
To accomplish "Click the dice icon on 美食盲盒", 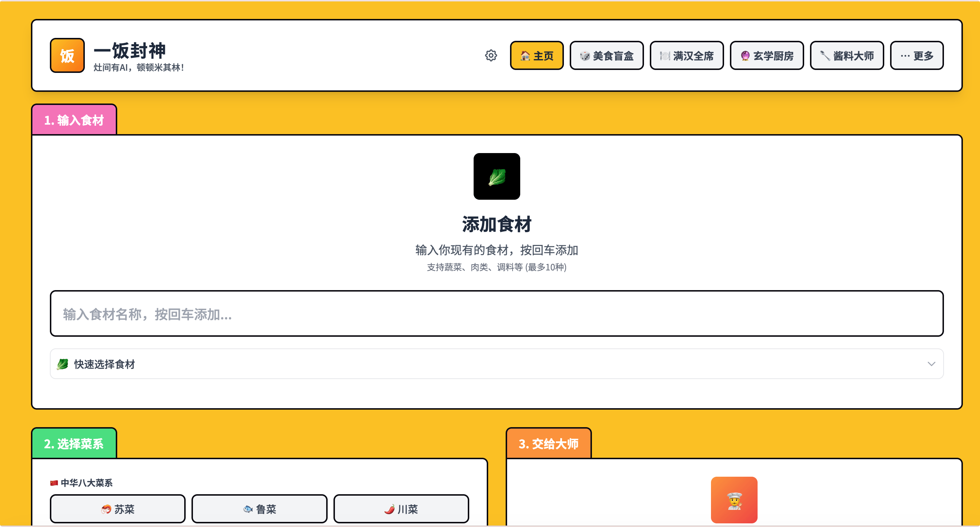I will (x=584, y=56).
